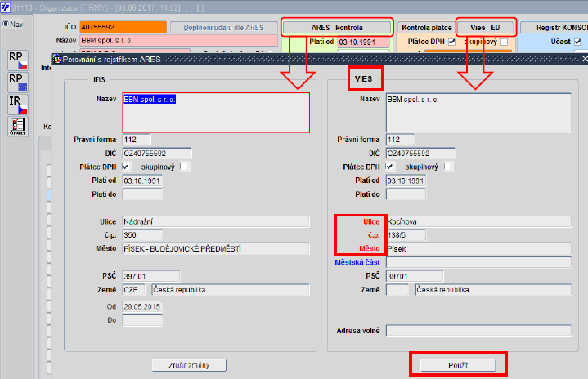The width and height of the screenshot is (588, 379).
Task: Click the Zrušit změny button
Action: click(x=189, y=365)
